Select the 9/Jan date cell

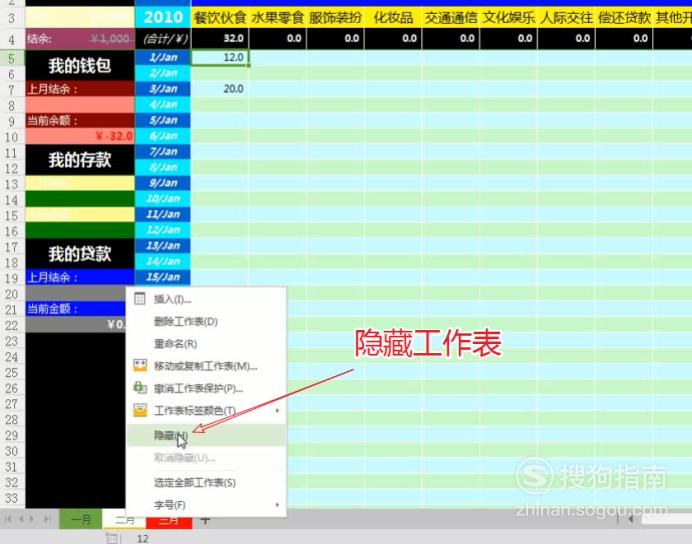point(163,183)
